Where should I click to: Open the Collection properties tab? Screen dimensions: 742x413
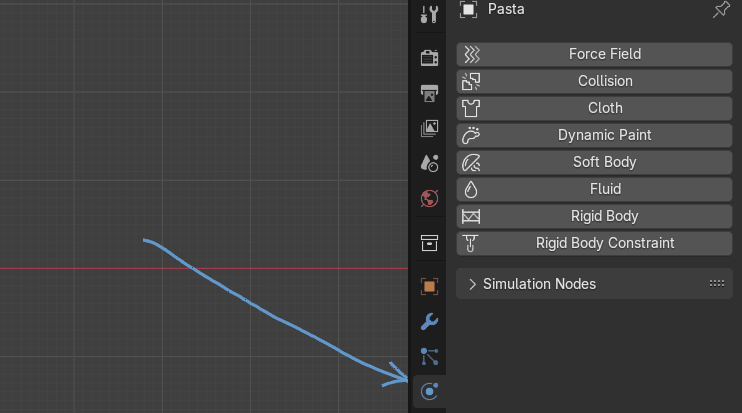coord(429,243)
